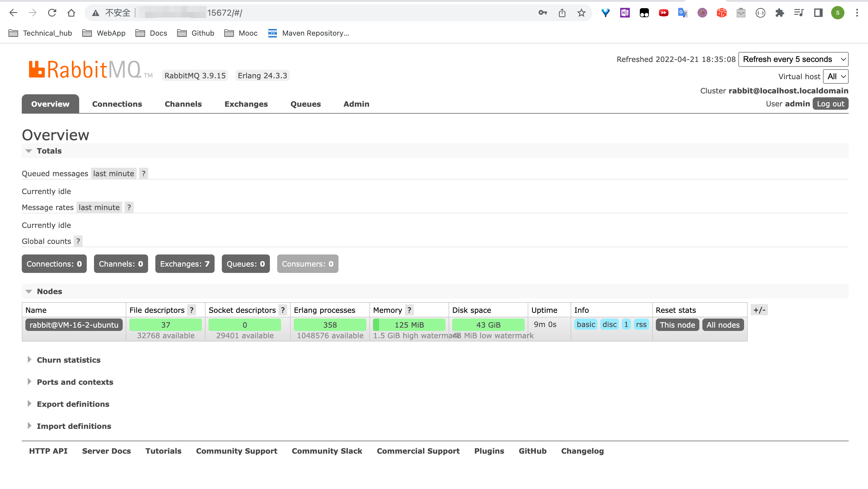
Task: Open the green S profile avatar
Action: point(838,13)
